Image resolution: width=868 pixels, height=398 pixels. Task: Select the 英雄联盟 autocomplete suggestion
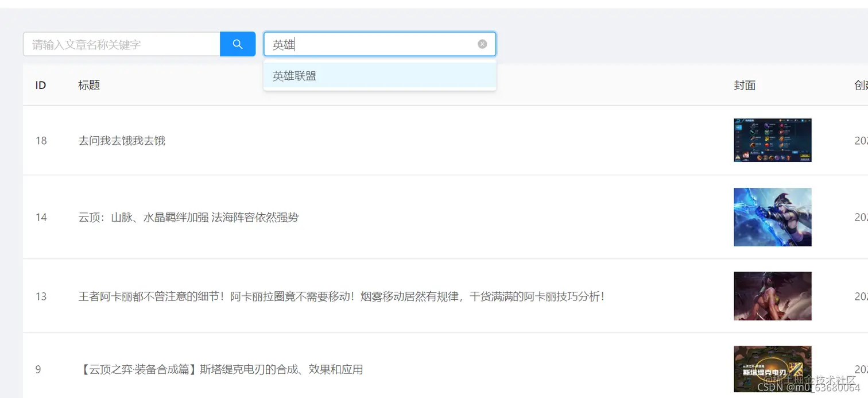click(294, 75)
